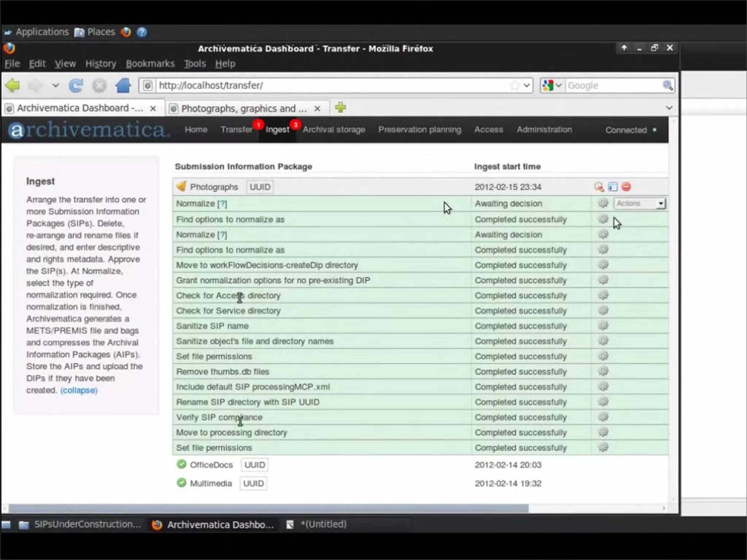
Task: Click gear icon for Verify SIP compliance
Action: pos(603,417)
